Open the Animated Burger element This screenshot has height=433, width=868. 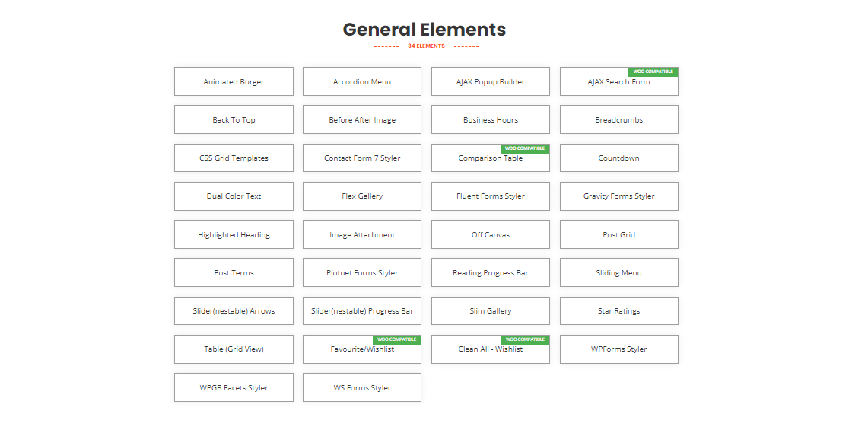[x=234, y=81]
